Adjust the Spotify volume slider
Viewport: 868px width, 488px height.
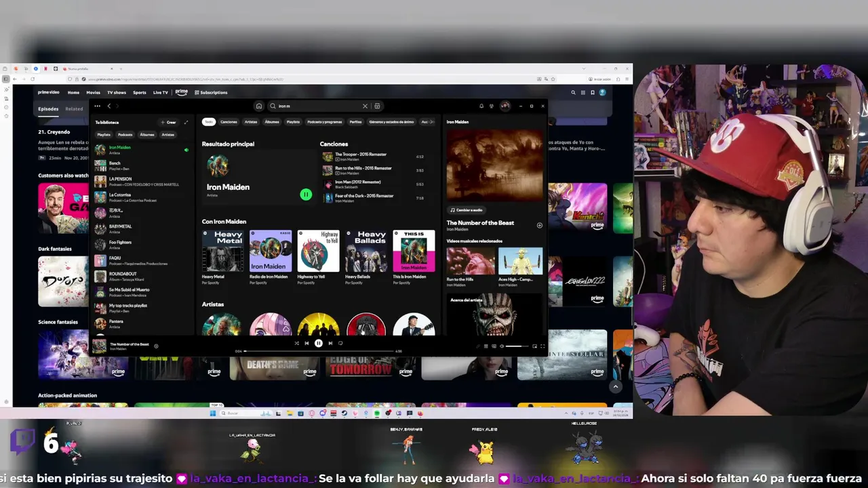(517, 346)
